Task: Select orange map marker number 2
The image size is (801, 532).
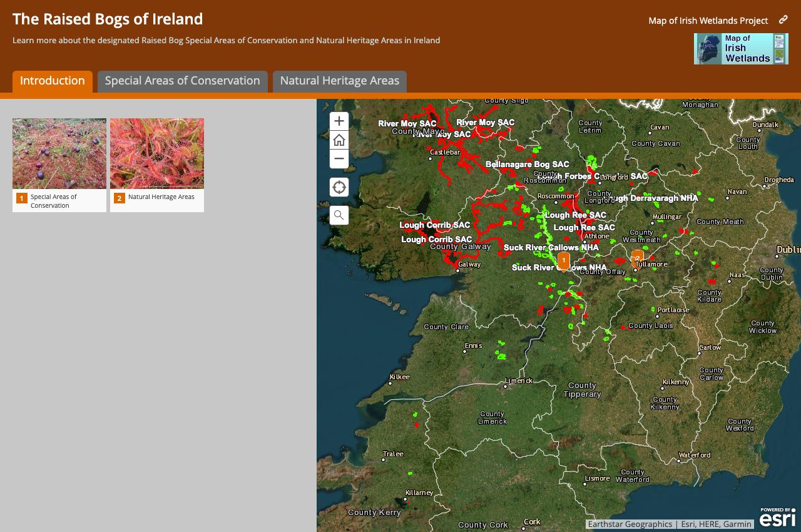Action: coord(637,258)
